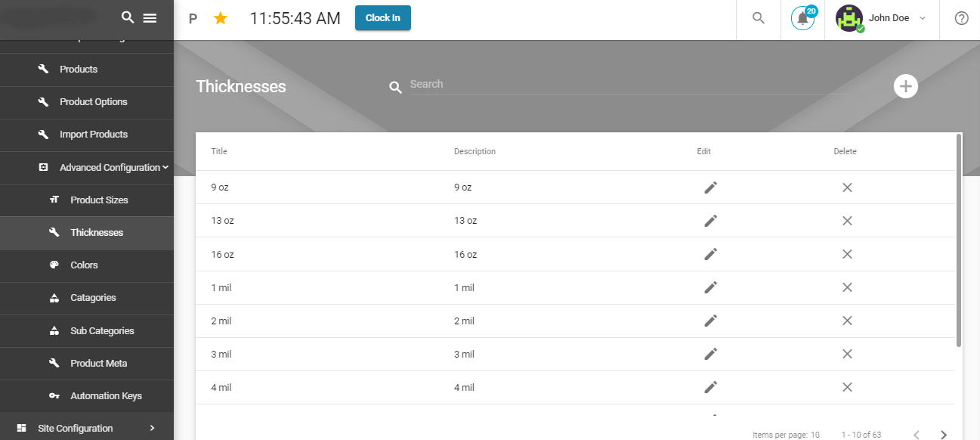Open the notifications bell icon
Screen dimensions: 980x440
pos(802,19)
